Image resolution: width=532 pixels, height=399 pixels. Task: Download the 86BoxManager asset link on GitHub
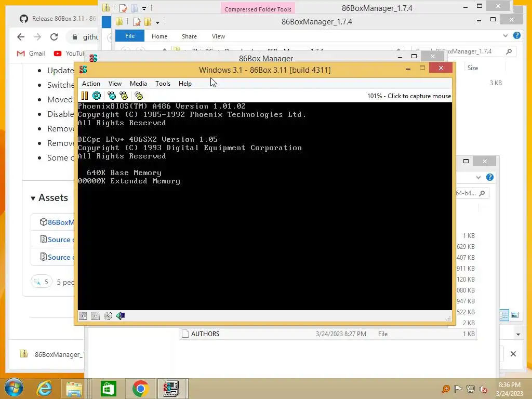coord(60,222)
